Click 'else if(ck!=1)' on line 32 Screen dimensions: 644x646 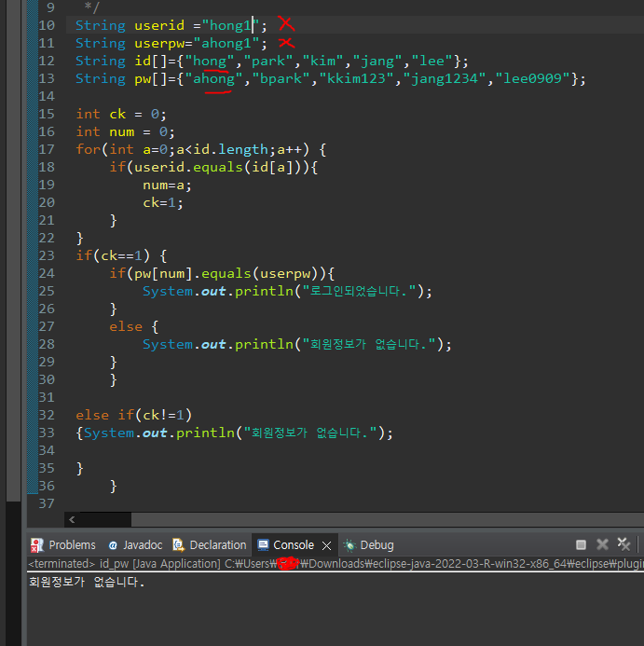pyautogui.click(x=134, y=415)
